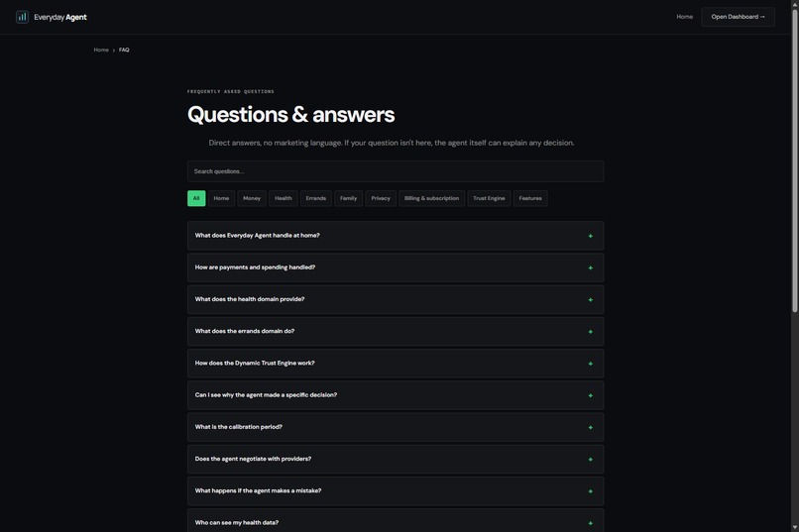The height and width of the screenshot is (532, 799).
Task: Click plus icon on Dynamic Trust Engine question
Action: (591, 364)
